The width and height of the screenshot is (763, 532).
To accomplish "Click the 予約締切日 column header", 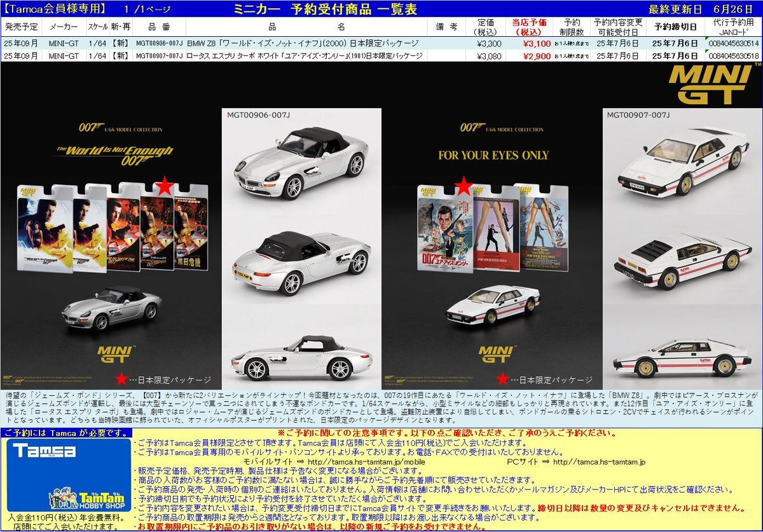I will [x=675, y=27].
